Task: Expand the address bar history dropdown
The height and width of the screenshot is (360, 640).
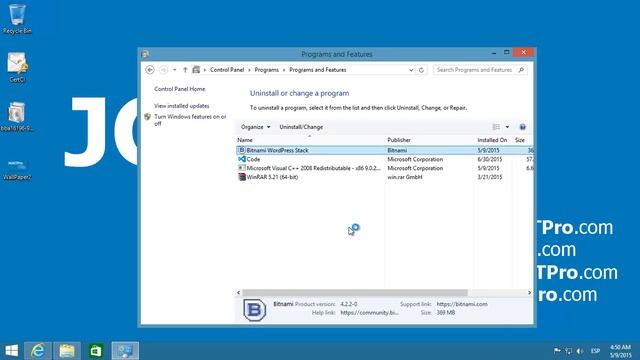Action: point(411,70)
